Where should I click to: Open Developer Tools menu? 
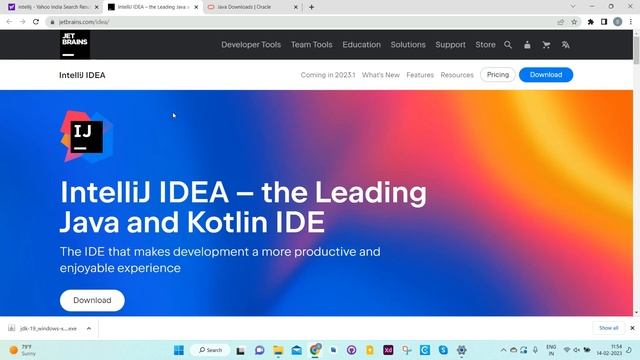tap(251, 45)
